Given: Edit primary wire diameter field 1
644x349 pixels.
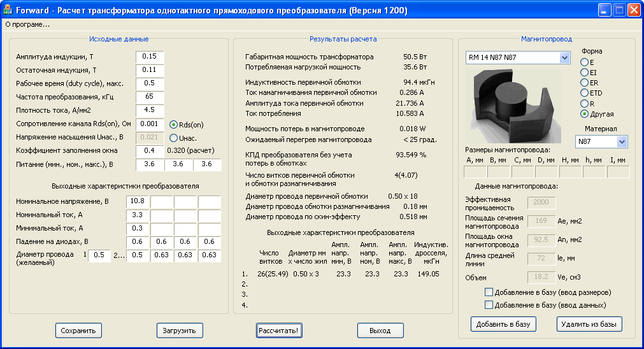Looking at the screenshot, I should (x=99, y=255).
